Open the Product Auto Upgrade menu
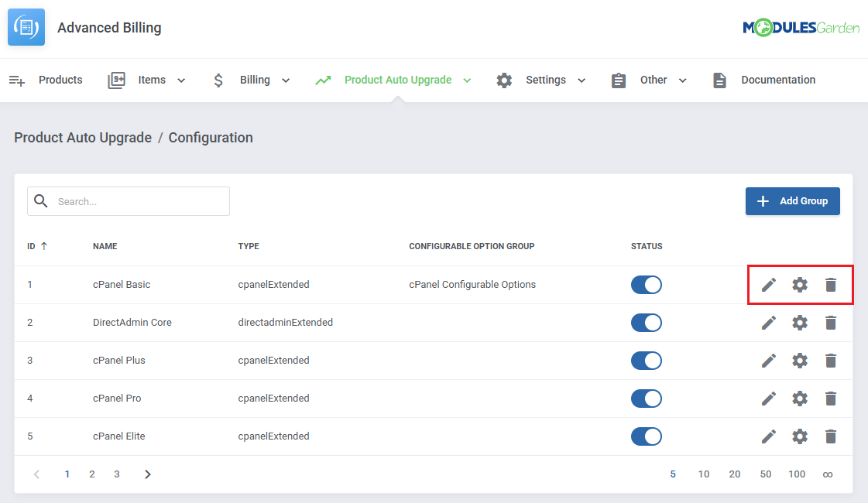 tap(398, 80)
